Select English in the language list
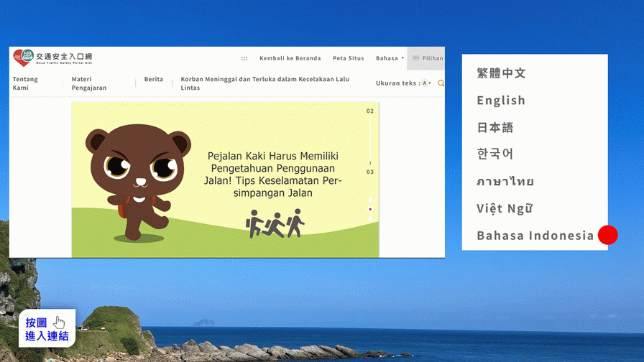Image resolution: width=644 pixels, height=362 pixels. [x=501, y=101]
